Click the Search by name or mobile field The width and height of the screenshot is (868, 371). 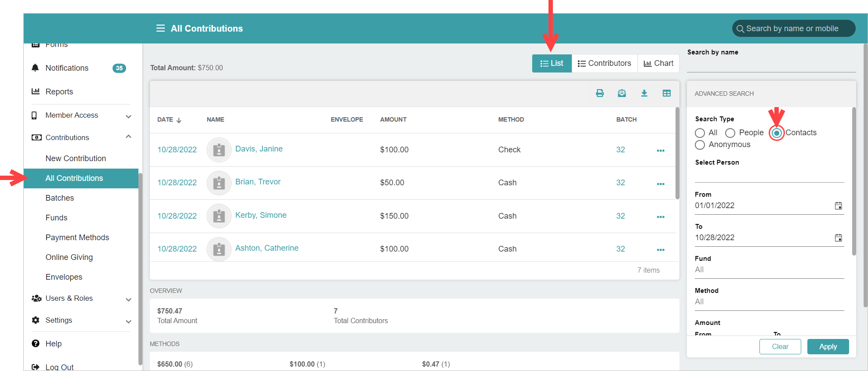click(794, 29)
